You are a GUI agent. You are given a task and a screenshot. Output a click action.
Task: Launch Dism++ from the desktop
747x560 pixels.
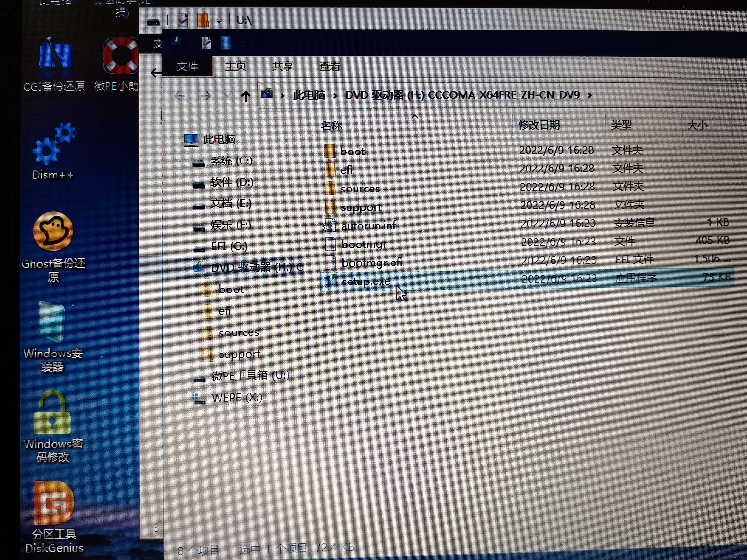click(53, 151)
